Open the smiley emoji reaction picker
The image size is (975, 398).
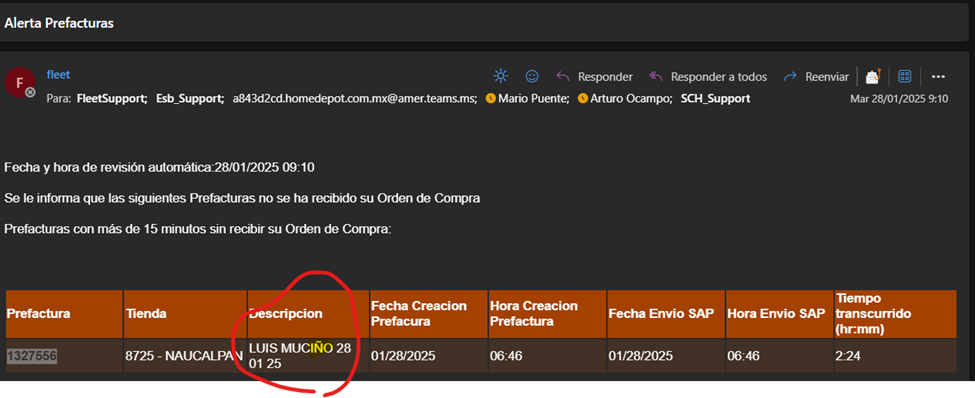coord(532,76)
